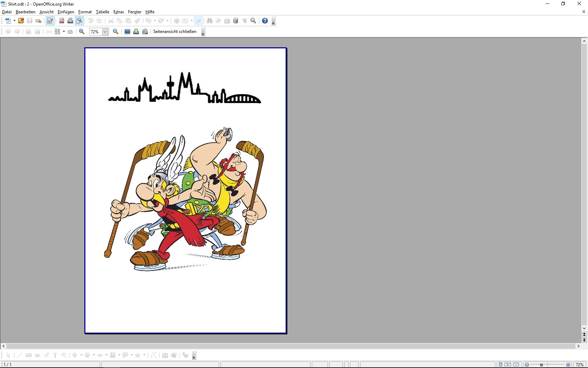Image resolution: width=588 pixels, height=368 pixels.
Task: Toggle nonprinting characters display
Action: (244, 21)
